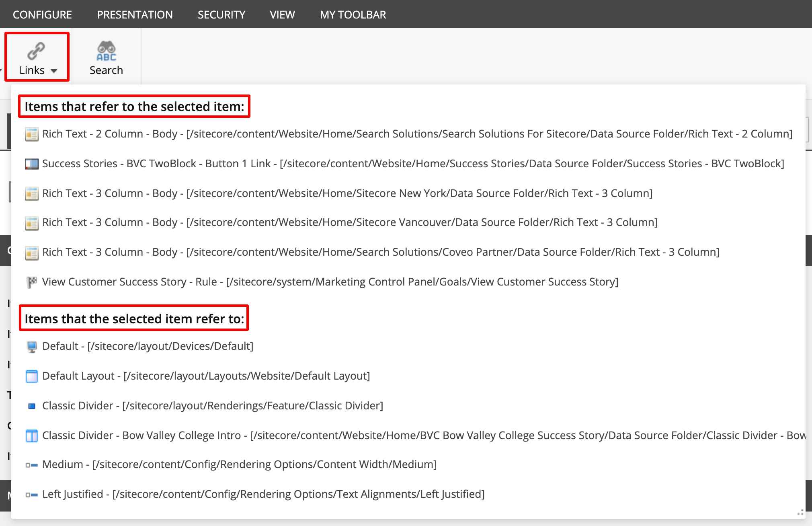Click the Default Layout window icon
Viewport: 812px width, 526px height.
(x=32, y=376)
